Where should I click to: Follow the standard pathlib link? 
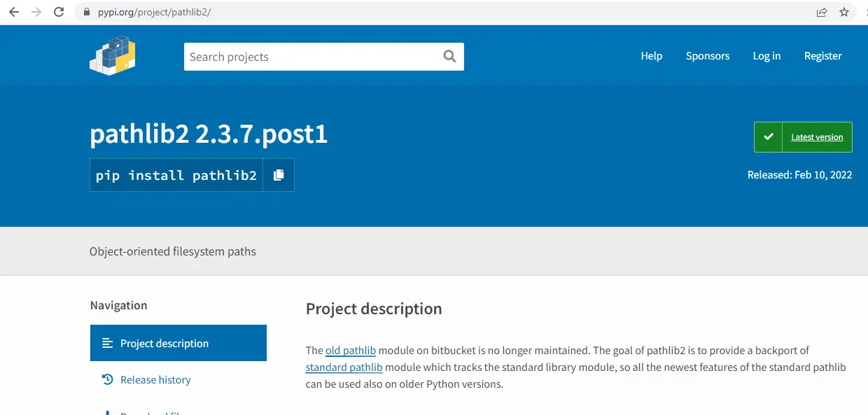[344, 367]
